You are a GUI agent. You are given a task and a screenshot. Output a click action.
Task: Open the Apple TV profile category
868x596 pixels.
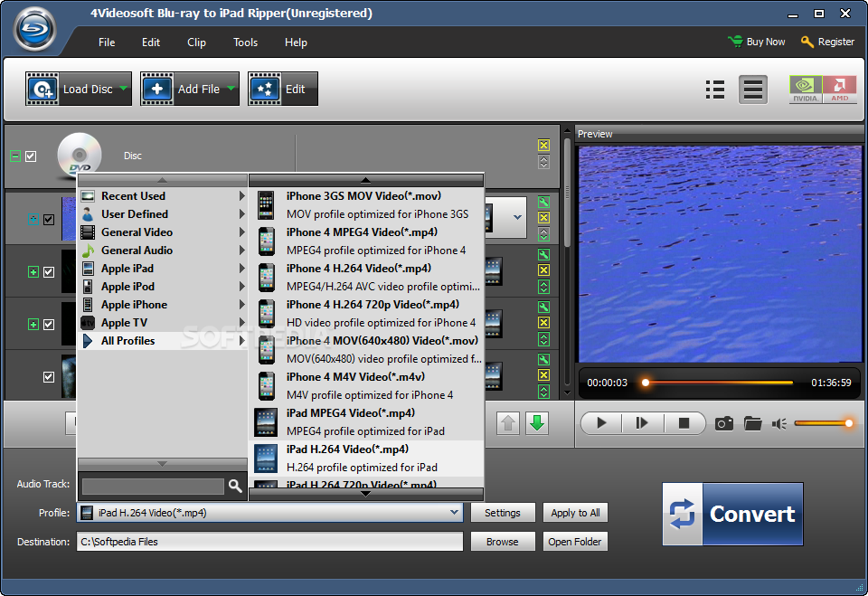pos(163,322)
